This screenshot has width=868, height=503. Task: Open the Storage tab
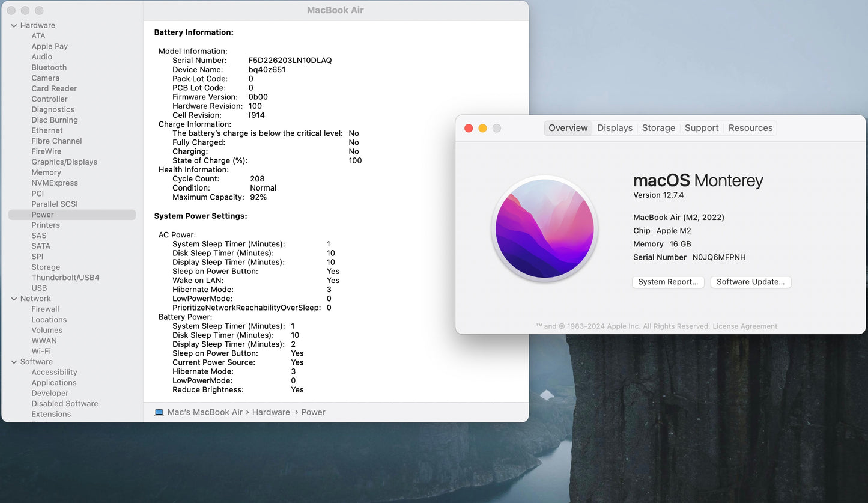click(x=658, y=128)
